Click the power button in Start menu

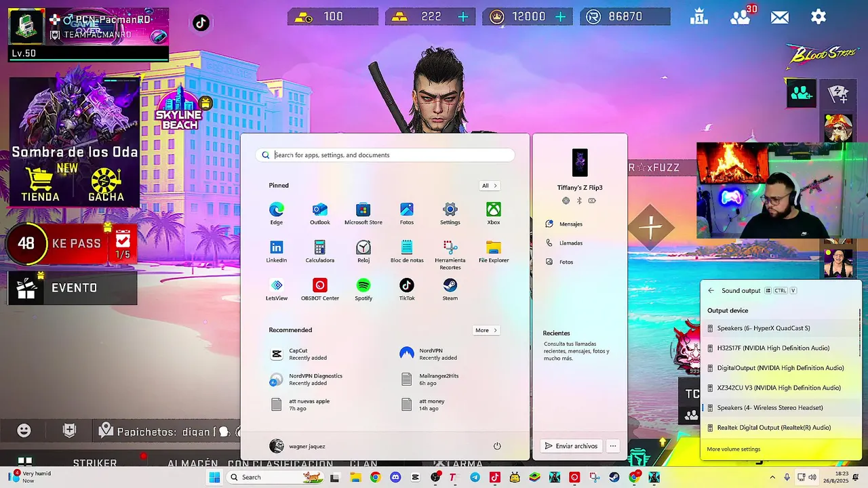point(497,446)
